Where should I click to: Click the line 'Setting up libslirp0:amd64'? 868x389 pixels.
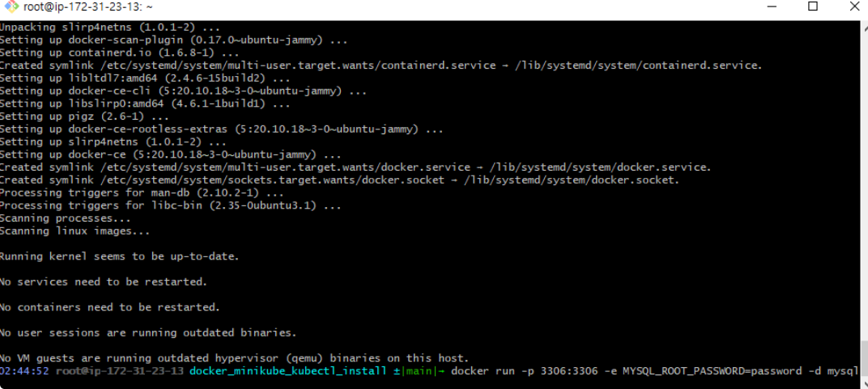point(145,104)
